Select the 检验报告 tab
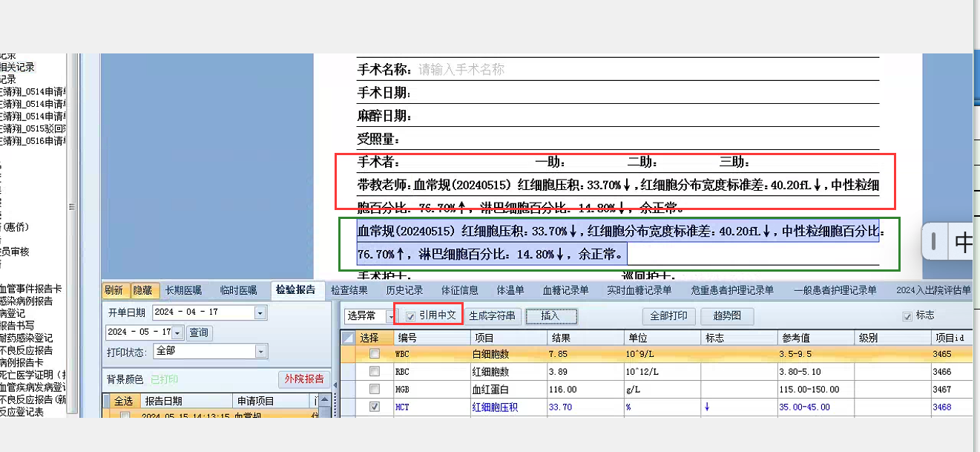 coord(297,290)
